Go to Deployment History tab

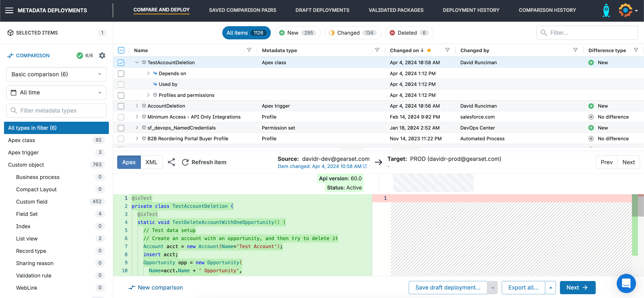[x=471, y=10]
